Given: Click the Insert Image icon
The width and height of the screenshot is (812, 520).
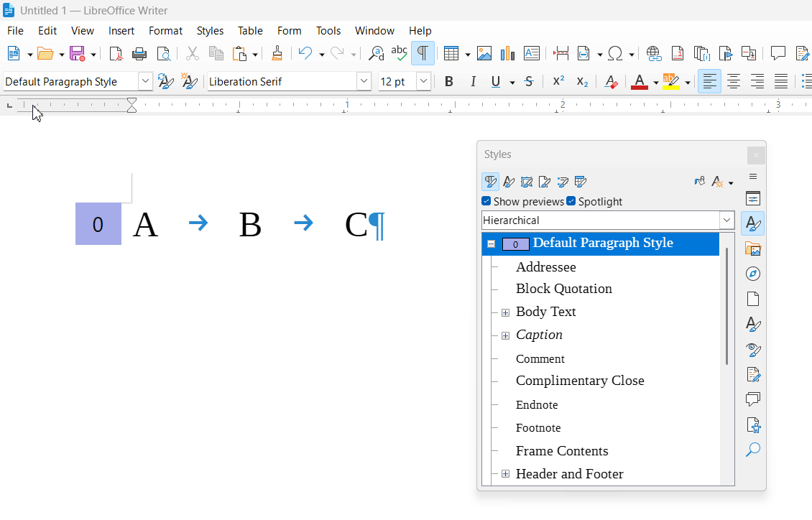Looking at the screenshot, I should pos(484,53).
